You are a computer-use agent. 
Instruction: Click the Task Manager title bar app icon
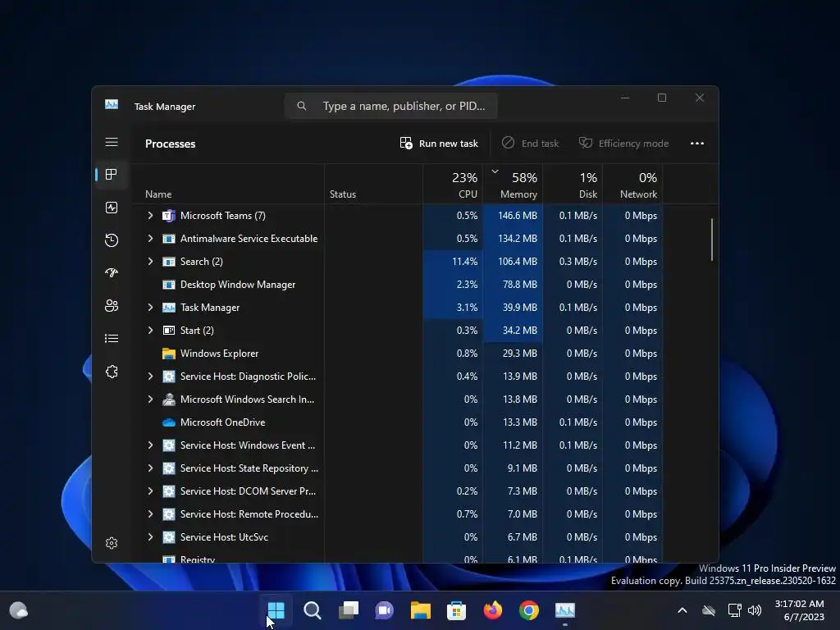(112, 104)
